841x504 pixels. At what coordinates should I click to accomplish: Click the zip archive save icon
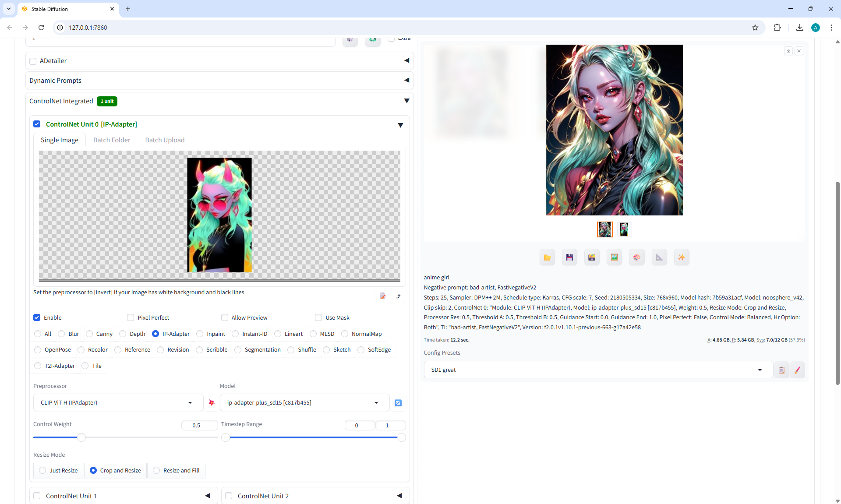pyautogui.click(x=592, y=257)
